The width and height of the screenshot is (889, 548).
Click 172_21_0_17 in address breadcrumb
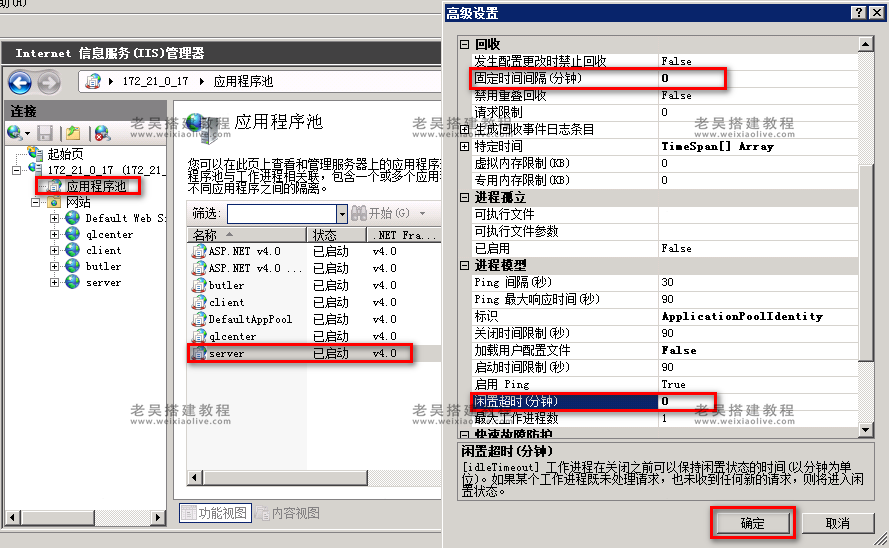[155, 81]
